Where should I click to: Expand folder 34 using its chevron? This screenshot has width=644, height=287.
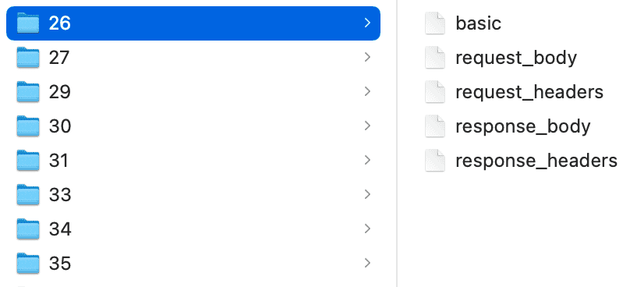[367, 229]
